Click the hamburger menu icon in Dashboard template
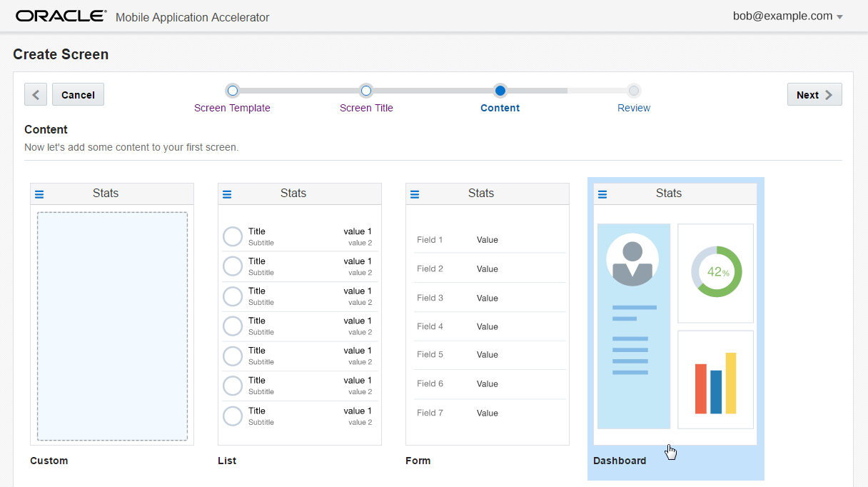Image resolution: width=868 pixels, height=487 pixels. click(x=602, y=194)
